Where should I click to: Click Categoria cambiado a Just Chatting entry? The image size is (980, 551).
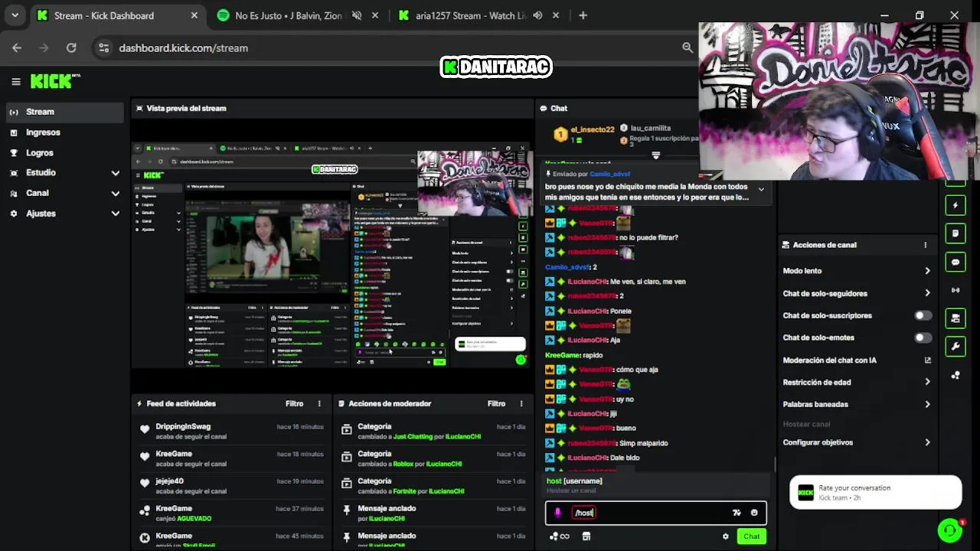tap(433, 431)
